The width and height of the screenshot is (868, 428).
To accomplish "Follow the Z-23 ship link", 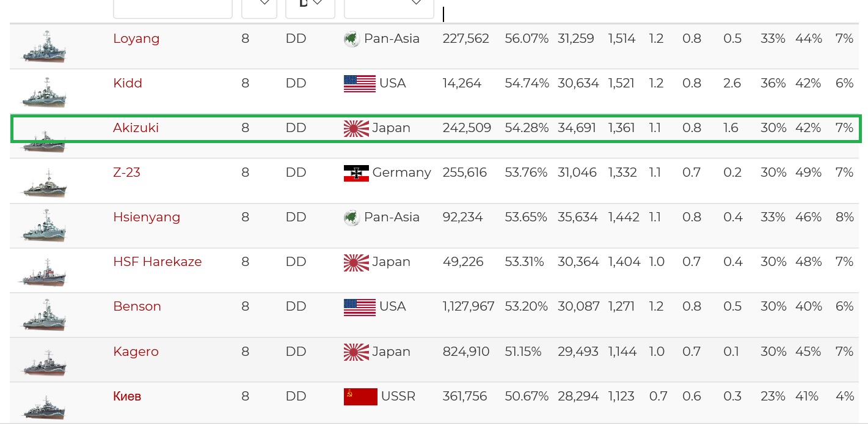I will tap(126, 172).
